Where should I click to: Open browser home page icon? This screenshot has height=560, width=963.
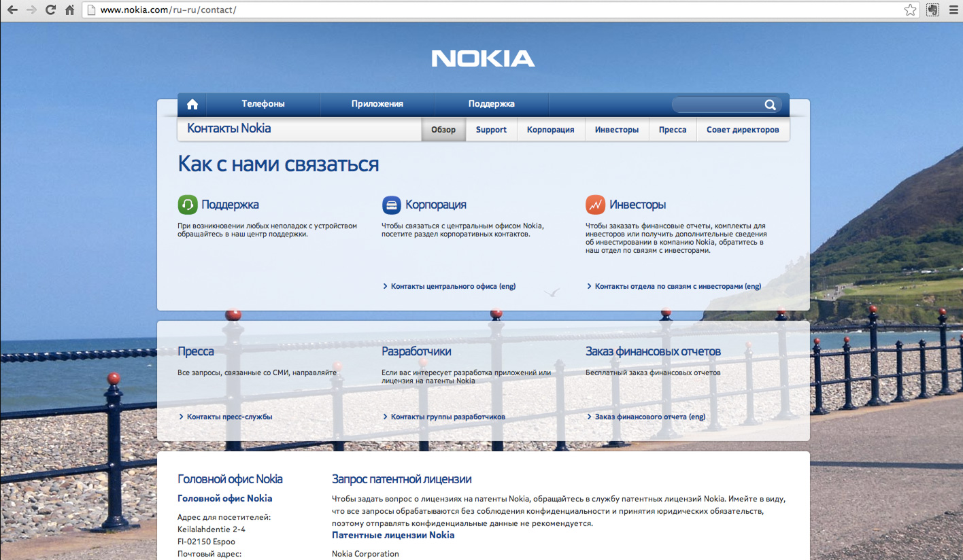point(69,10)
